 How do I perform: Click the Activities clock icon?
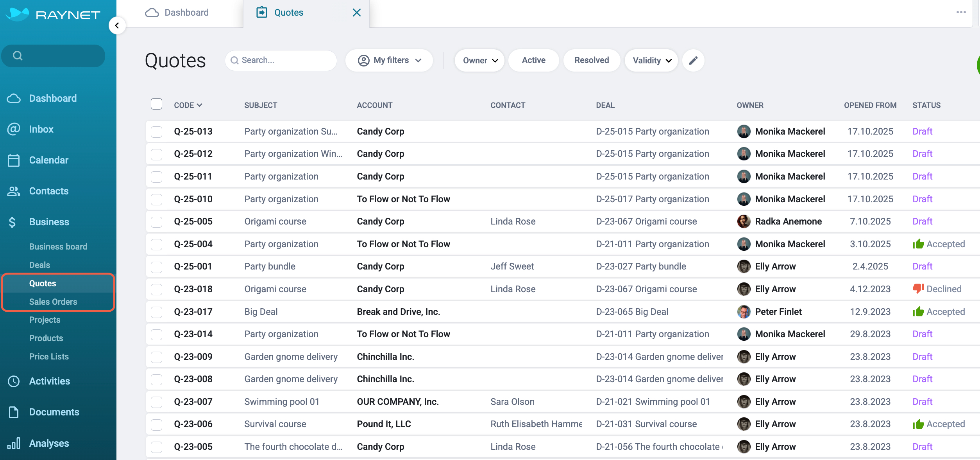point(14,381)
